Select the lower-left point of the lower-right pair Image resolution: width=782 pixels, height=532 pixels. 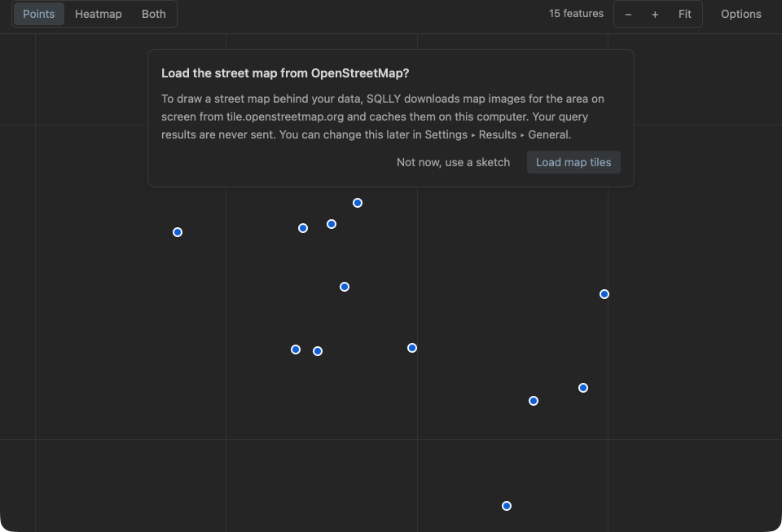click(x=534, y=401)
